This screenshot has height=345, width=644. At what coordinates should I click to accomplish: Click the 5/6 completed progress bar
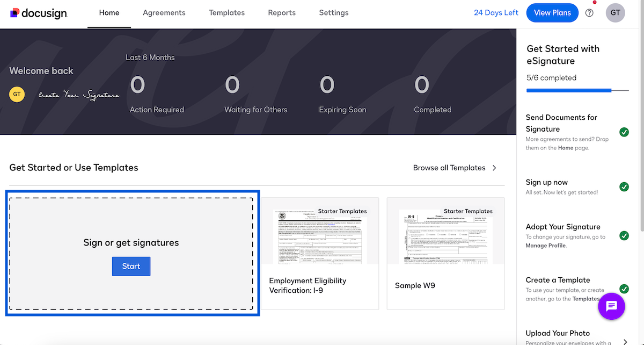577,90
